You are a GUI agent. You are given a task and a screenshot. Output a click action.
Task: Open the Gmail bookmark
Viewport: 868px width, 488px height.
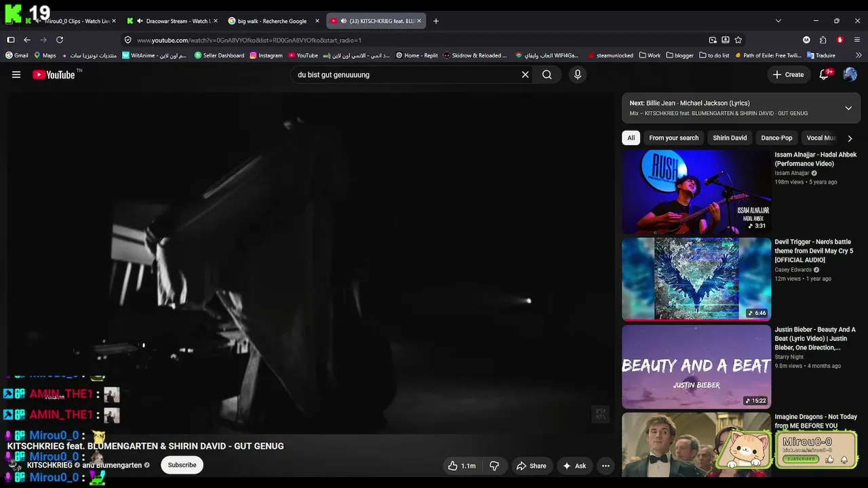[x=17, y=56]
